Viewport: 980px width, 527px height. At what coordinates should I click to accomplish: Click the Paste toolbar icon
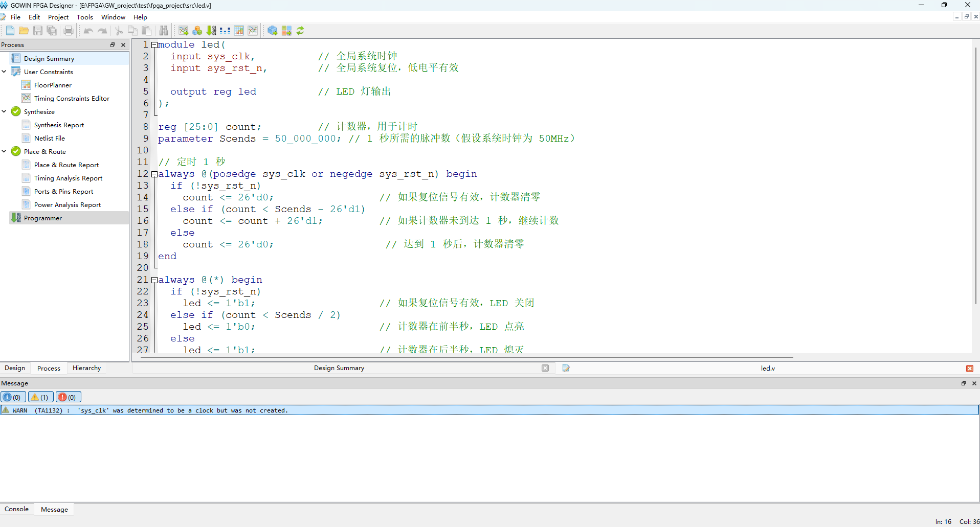147,31
